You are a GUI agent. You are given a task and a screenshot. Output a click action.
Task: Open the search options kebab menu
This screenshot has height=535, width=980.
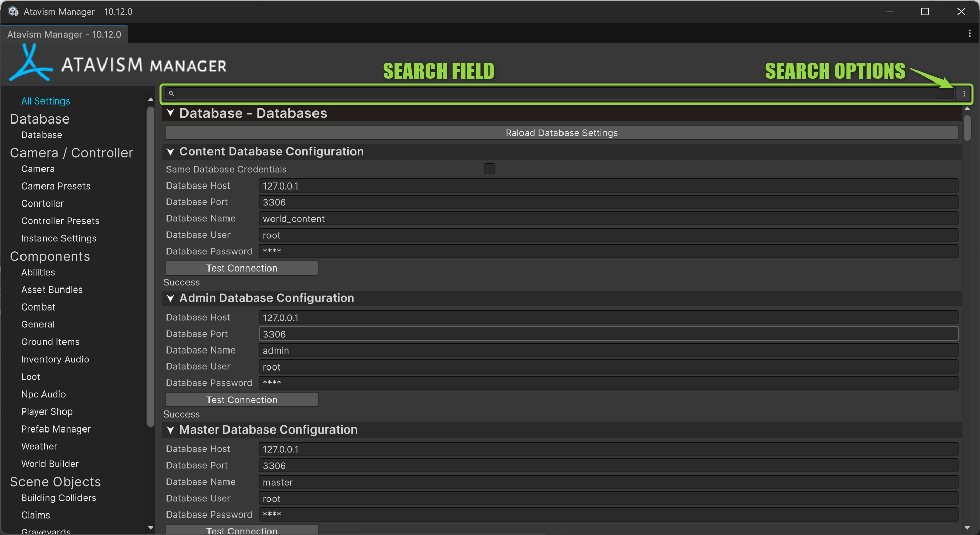(x=964, y=94)
